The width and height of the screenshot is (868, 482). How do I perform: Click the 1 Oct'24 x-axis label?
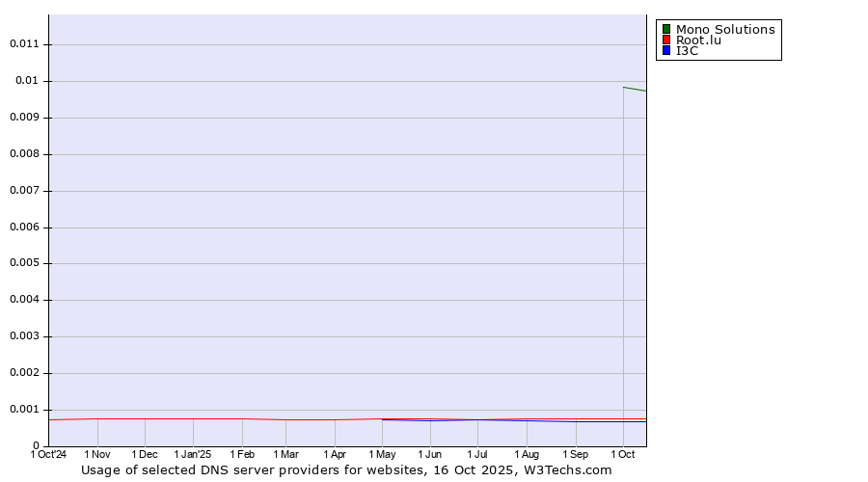point(48,454)
